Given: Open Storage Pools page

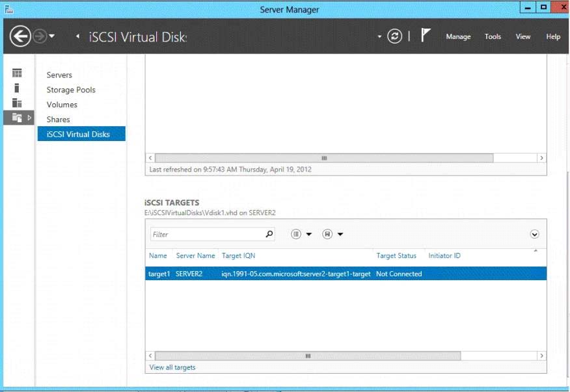Looking at the screenshot, I should 71,90.
